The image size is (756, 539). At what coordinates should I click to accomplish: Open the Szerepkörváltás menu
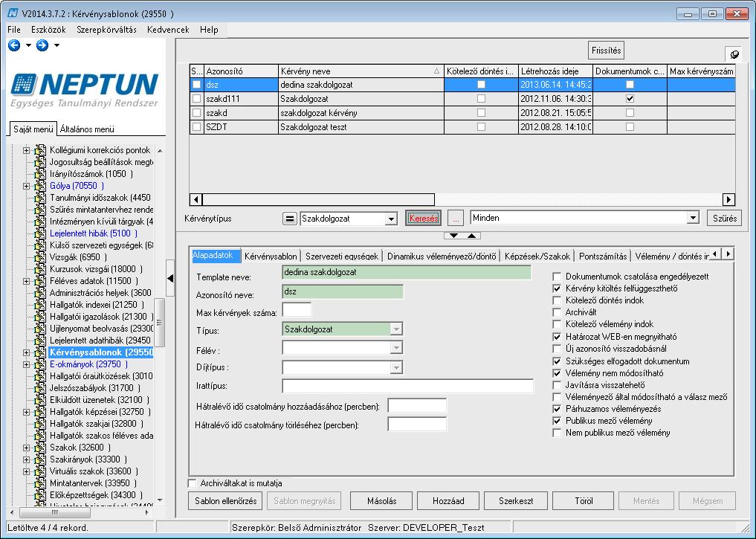pos(106,30)
